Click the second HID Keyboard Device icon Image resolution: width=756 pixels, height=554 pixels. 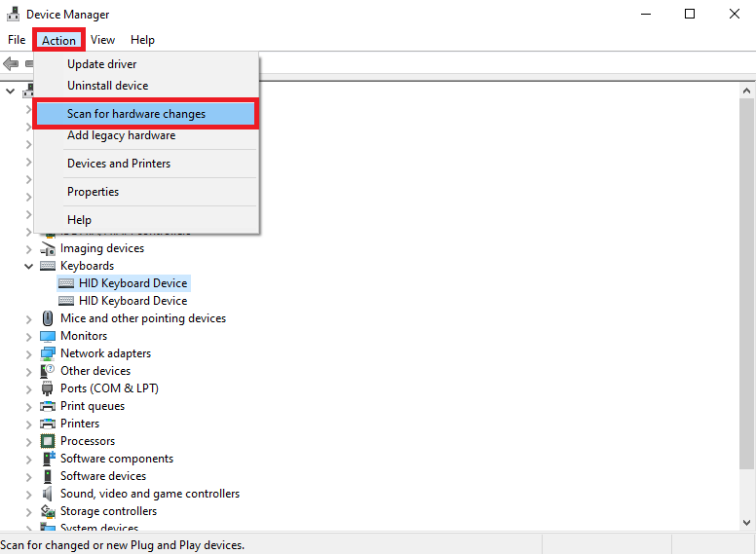(66, 301)
